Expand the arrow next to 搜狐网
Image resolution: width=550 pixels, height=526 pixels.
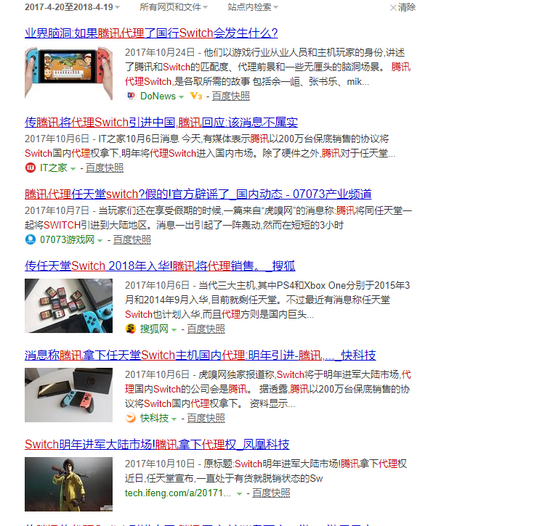coord(174,330)
